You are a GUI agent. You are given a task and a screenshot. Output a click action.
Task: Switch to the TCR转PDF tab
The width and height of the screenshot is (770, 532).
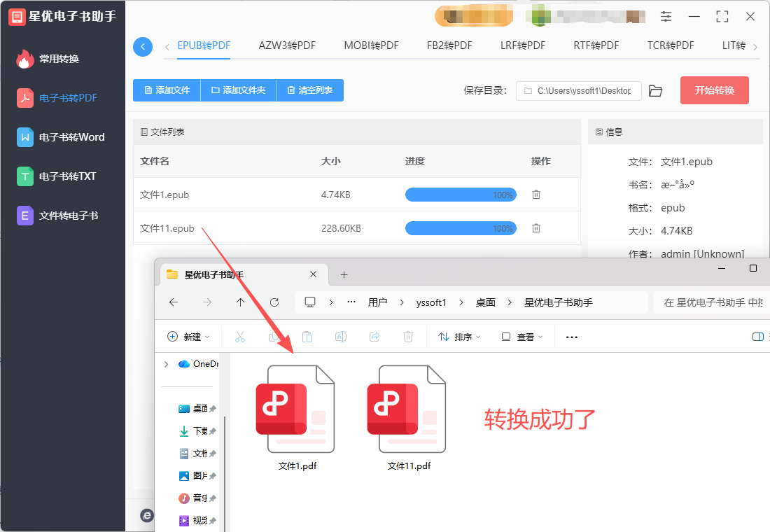click(671, 45)
